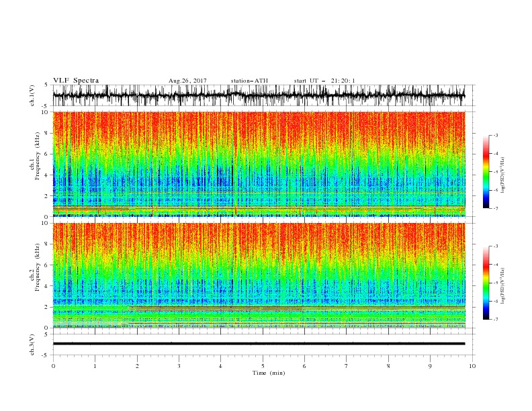
Task: Click the ch.2 colorbar tick "-7"
Action: pos(496,320)
